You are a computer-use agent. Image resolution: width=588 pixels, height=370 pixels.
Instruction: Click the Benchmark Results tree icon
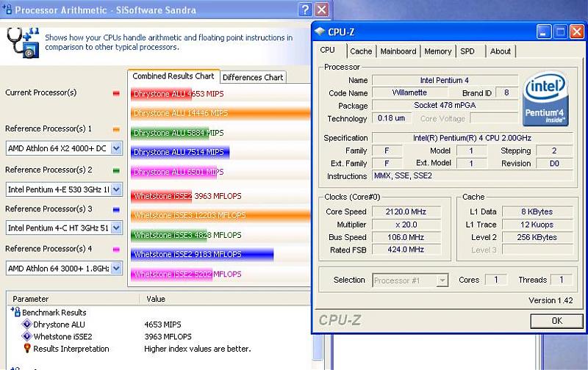coord(15,311)
